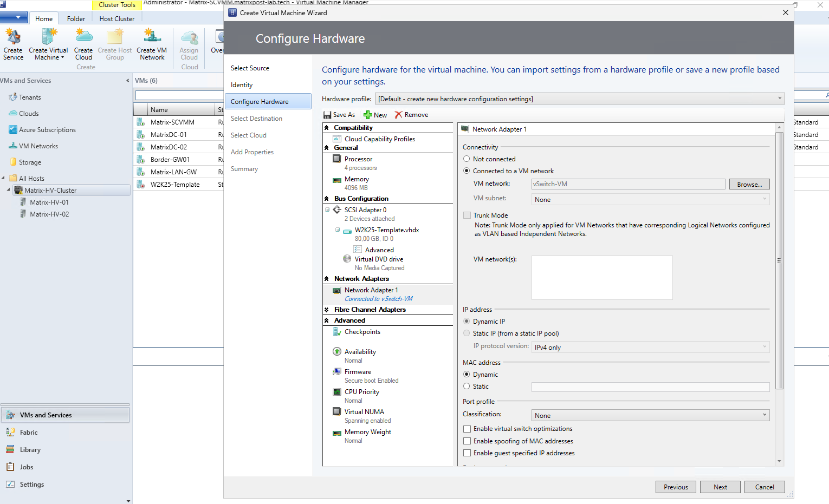The height and width of the screenshot is (504, 829).
Task: Open the VM subnet dropdown
Action: [651, 200]
